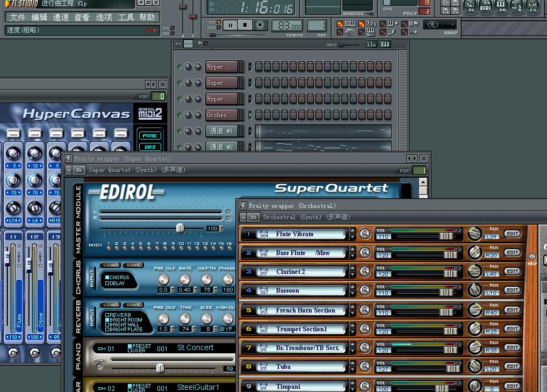547x392 pixels.
Task: Enable the CHORUS checkbox
Action: (107, 277)
